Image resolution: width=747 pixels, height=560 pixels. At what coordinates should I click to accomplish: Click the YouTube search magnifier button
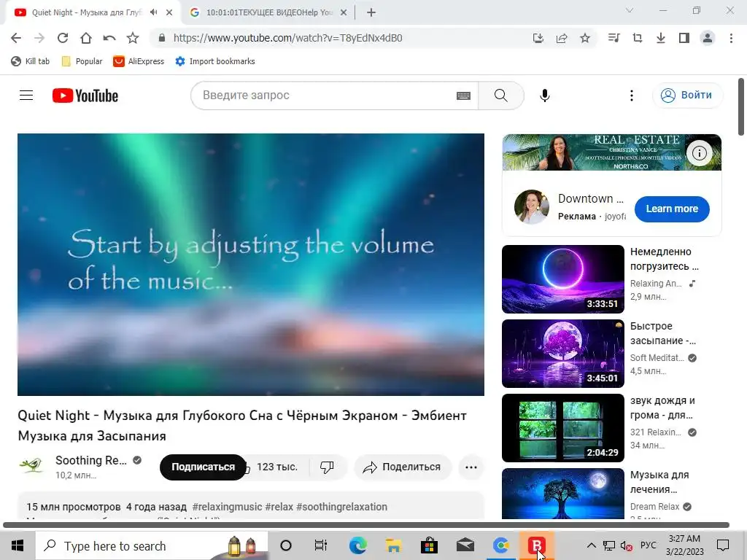pos(501,96)
